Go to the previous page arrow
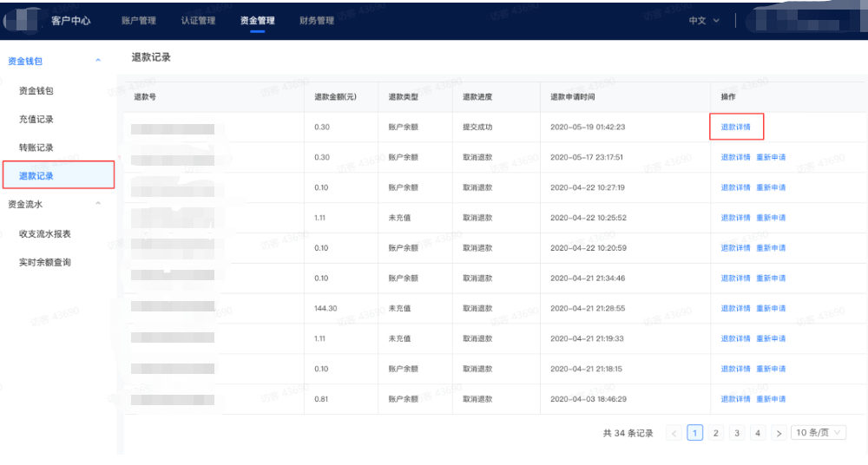The width and height of the screenshot is (868, 465). pyautogui.click(x=674, y=433)
